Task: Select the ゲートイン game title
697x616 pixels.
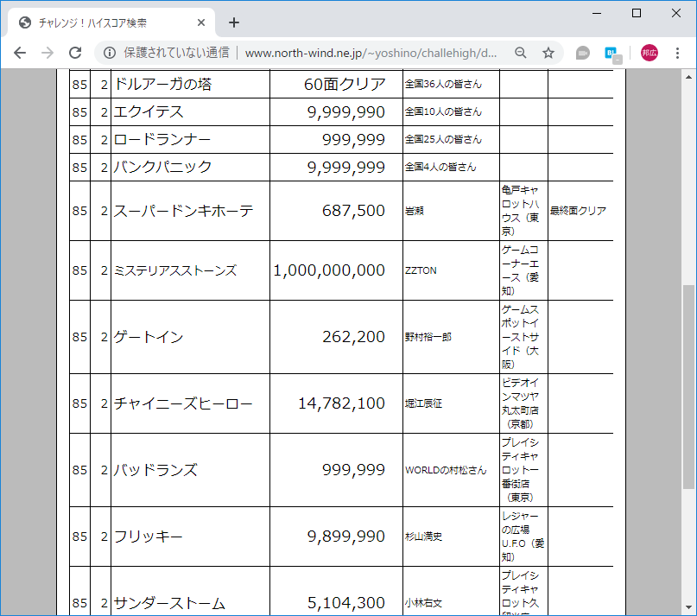Action: tap(149, 337)
